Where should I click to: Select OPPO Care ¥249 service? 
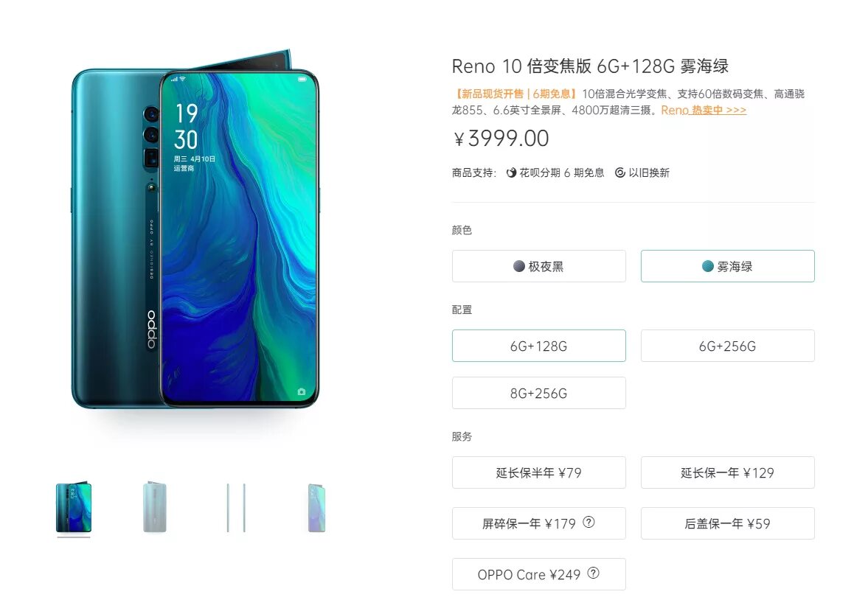tap(538, 574)
